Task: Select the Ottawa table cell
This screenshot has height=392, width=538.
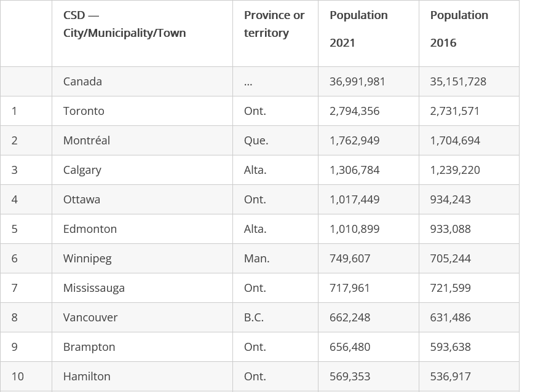Action: pyautogui.click(x=82, y=200)
